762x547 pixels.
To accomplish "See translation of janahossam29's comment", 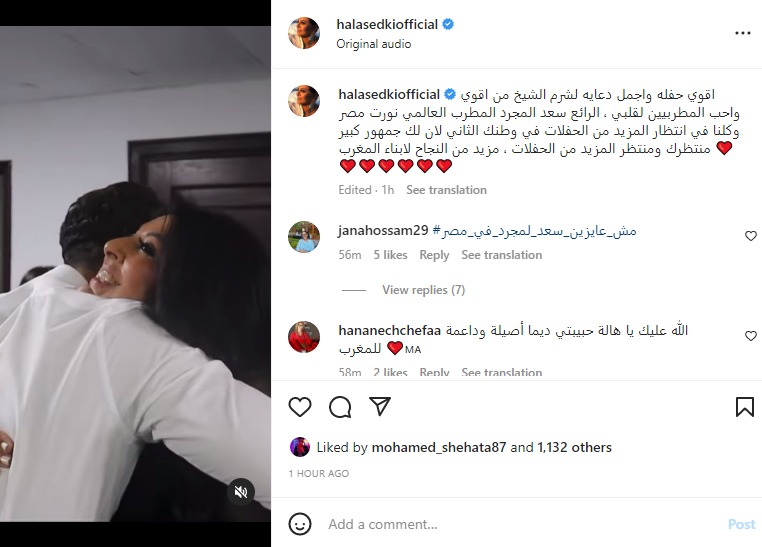I will tap(502, 255).
